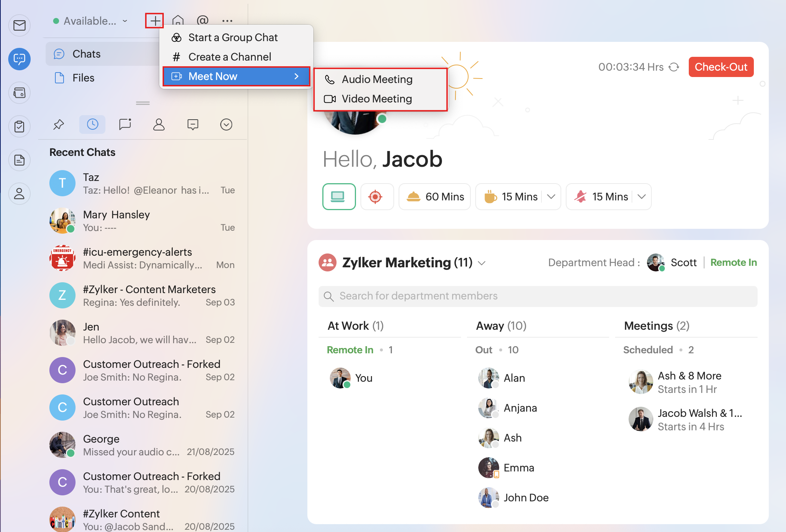Click the pinned chats pin icon
Image resolution: width=786 pixels, height=532 pixels.
(x=59, y=124)
